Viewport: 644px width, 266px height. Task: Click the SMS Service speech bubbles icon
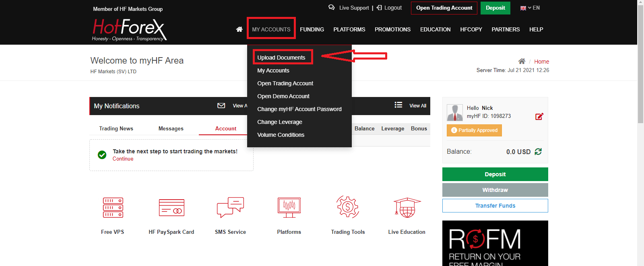[x=230, y=207]
